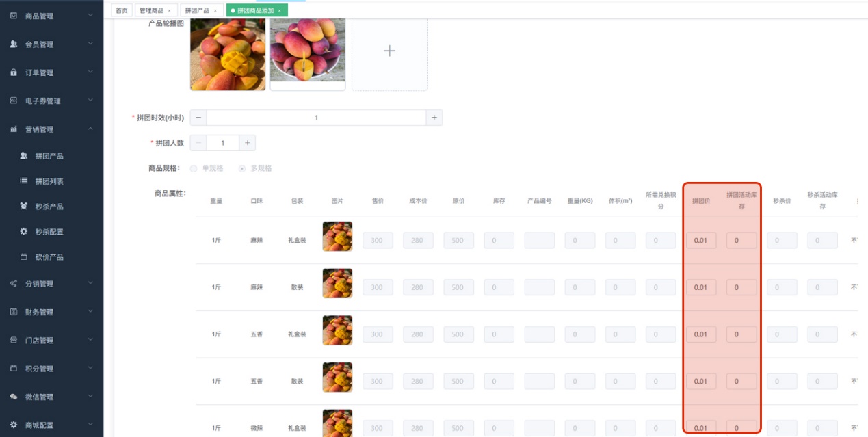Screen dimensions: 868x437
Task: Select the 多规格 radio button
Action: pyautogui.click(x=242, y=168)
